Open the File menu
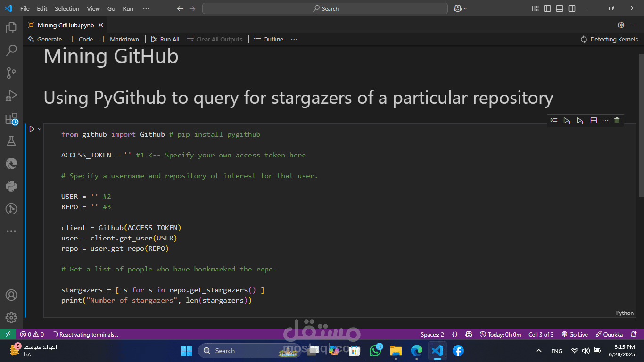Viewport: 644px width, 362px height. pos(25,8)
